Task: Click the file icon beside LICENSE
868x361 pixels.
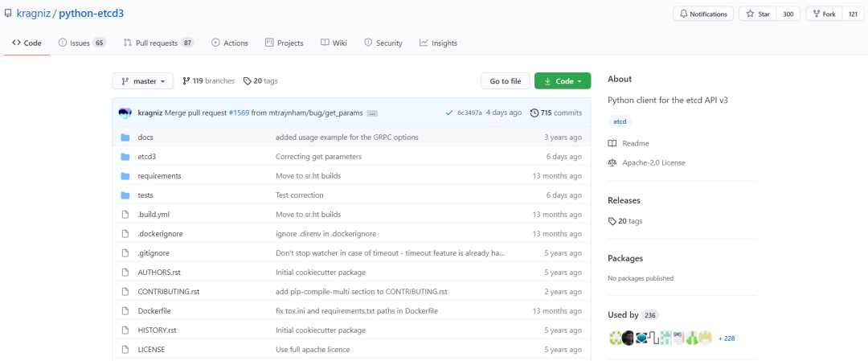Action: point(125,350)
